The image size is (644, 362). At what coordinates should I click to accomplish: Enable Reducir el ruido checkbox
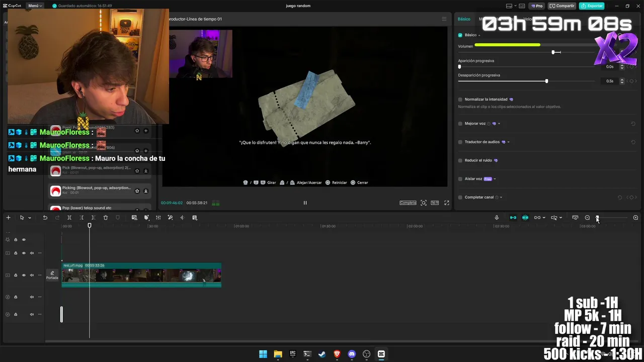[460, 160]
